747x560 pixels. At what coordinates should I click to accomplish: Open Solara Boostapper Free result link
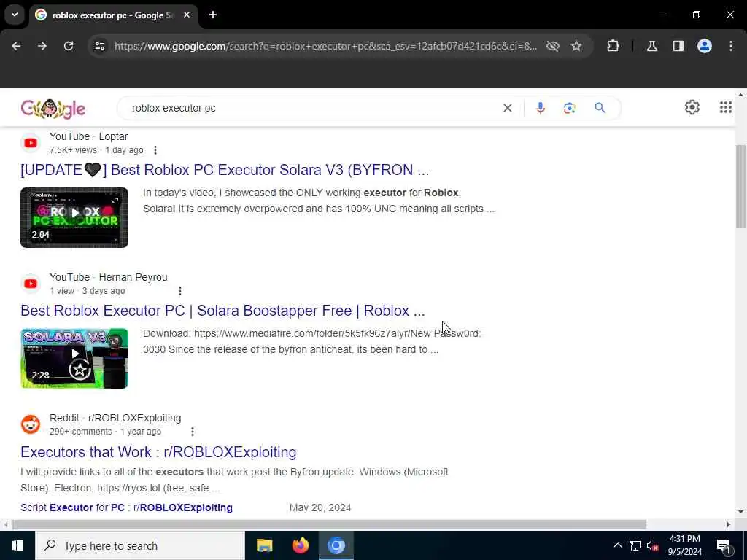[x=222, y=311]
